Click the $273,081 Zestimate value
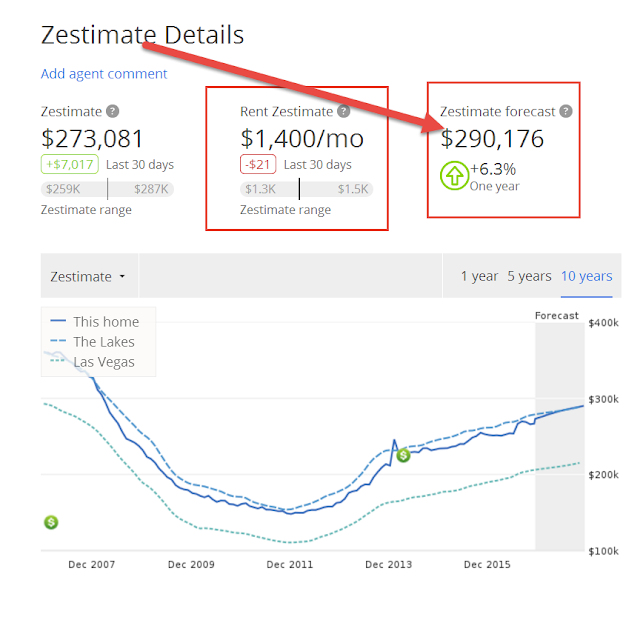The width and height of the screenshot is (640, 617). coord(92,138)
